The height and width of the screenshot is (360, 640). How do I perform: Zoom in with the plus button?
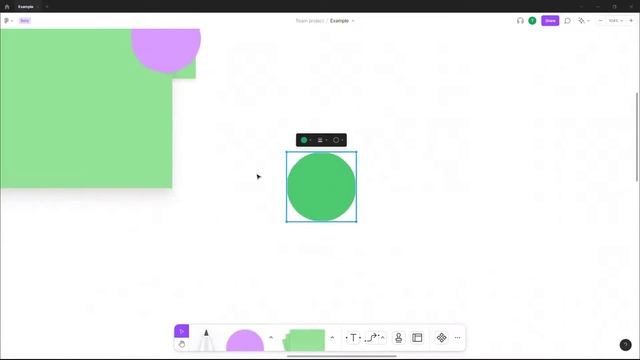[x=631, y=20]
